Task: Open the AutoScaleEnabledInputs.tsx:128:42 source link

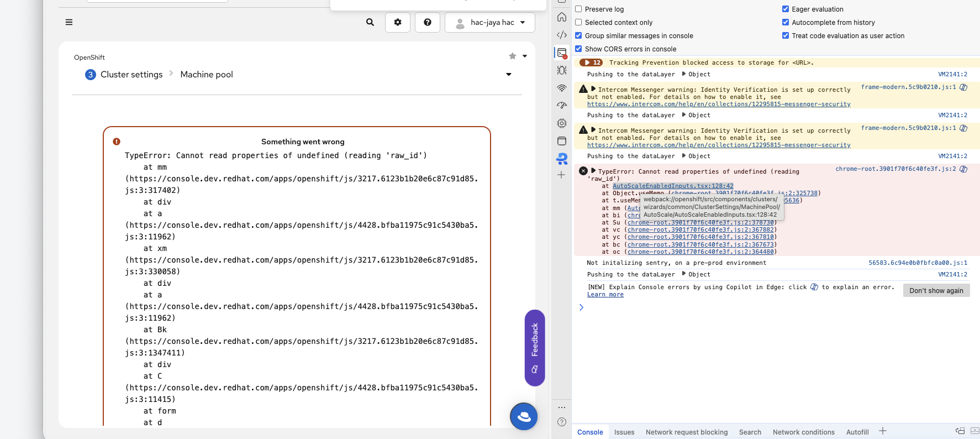Action: pos(672,186)
